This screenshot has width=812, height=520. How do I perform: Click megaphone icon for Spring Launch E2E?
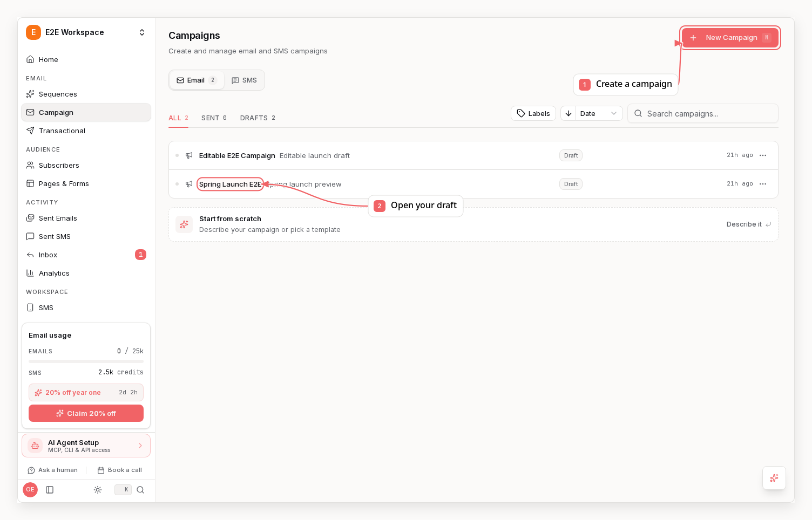click(189, 184)
